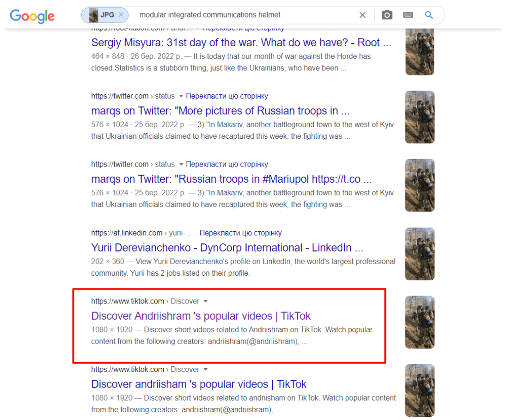Screen dimensions: 514x420
Task: Translate the "More pictures" Twitter result page
Action: click(227, 96)
